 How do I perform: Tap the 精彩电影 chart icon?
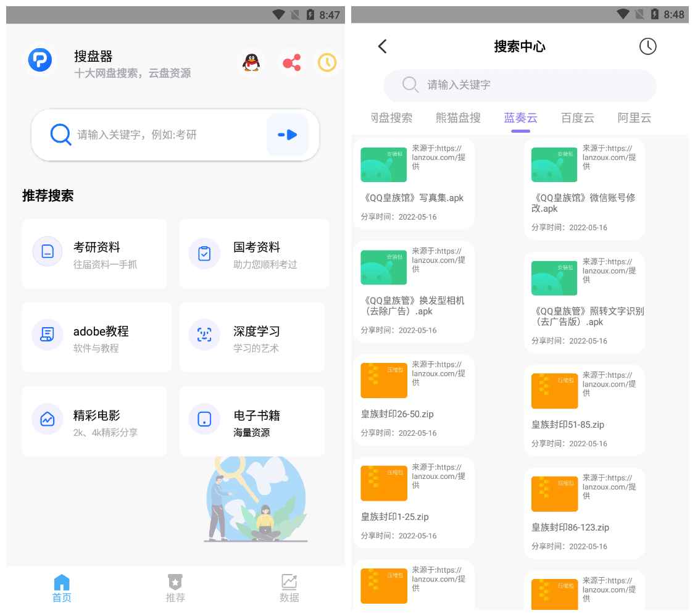pyautogui.click(x=48, y=418)
